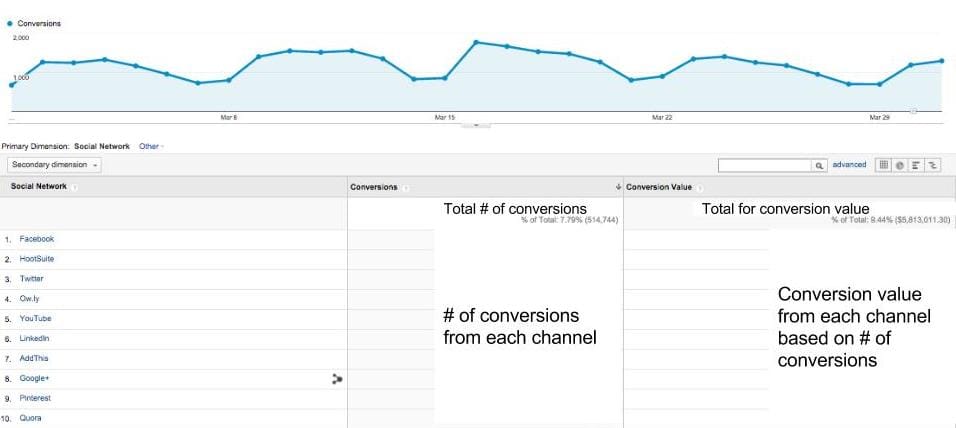This screenshot has height=428, width=956.
Task: Click the Primary Dimension label text
Action: (36, 146)
